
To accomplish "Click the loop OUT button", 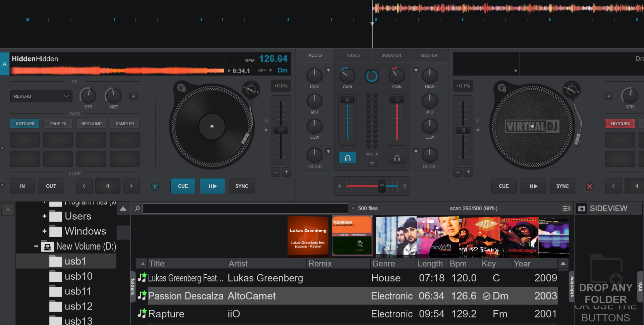I will click(x=51, y=186).
